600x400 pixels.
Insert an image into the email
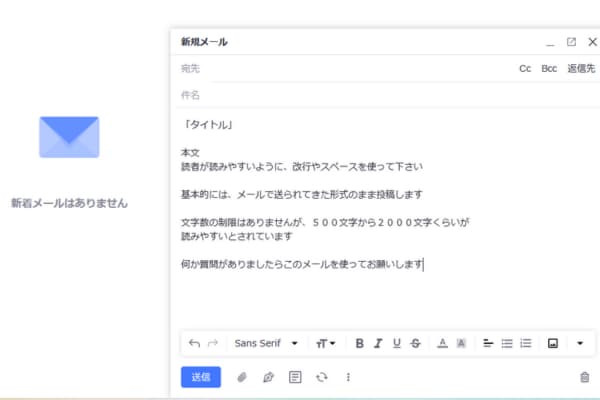552,343
